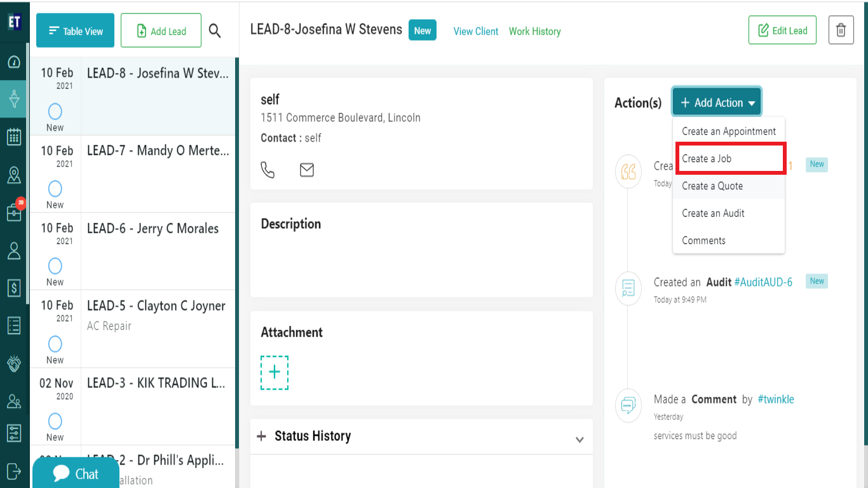The height and width of the screenshot is (488, 868).
Task: Toggle status circle for LEAD-8
Action: [x=55, y=112]
